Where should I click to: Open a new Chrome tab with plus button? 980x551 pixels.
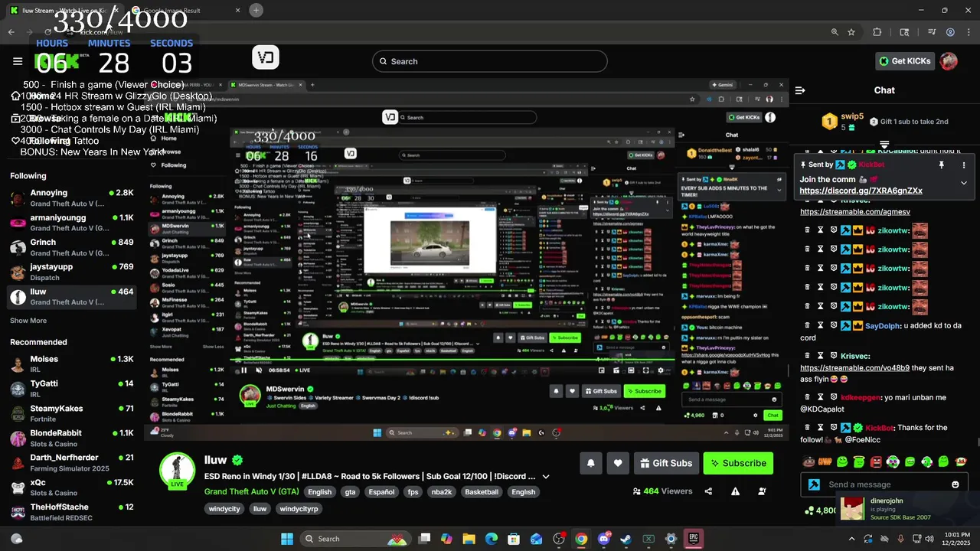tap(256, 10)
